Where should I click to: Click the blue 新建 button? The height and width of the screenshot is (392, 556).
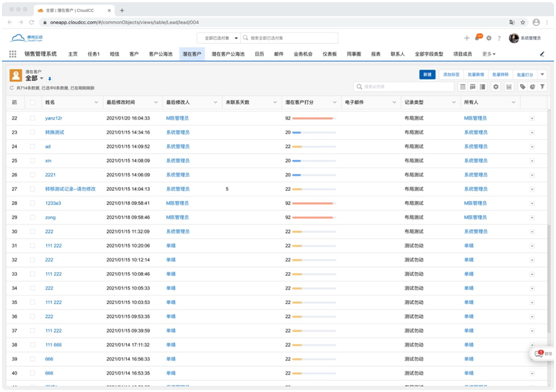[x=427, y=74]
